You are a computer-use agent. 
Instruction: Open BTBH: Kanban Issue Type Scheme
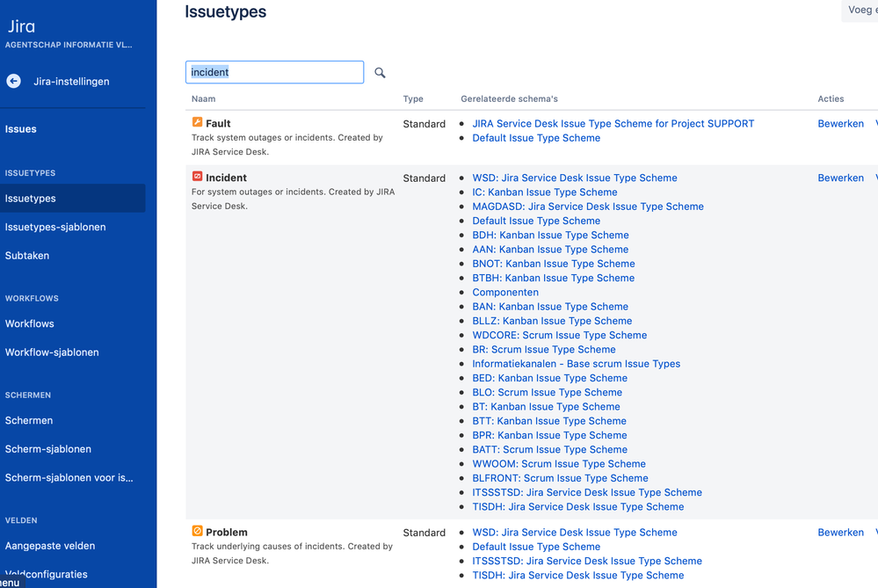[553, 278]
